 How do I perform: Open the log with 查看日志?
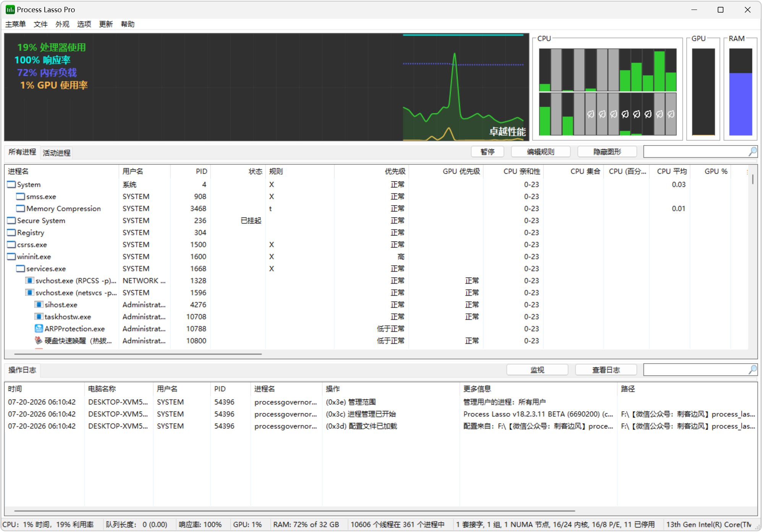coord(606,370)
